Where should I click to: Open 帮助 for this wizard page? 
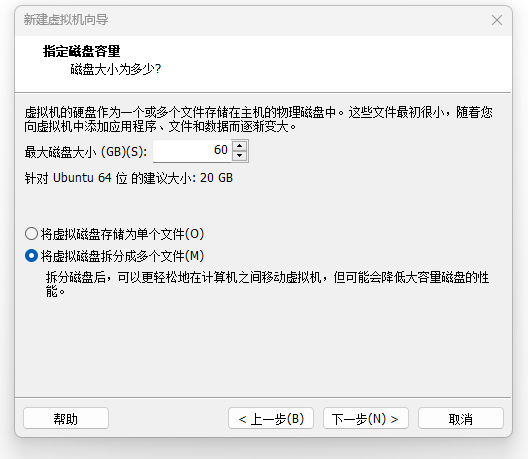(66, 418)
